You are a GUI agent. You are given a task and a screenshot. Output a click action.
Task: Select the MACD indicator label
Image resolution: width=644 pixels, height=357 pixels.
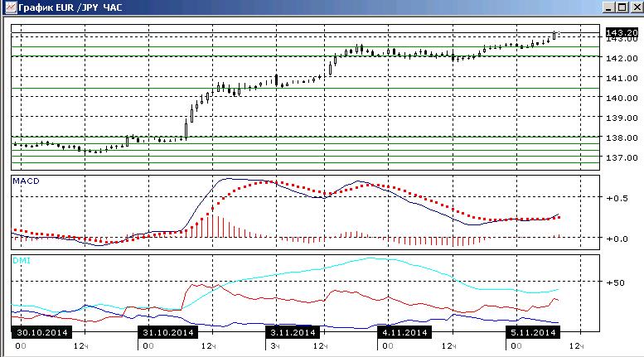coord(26,181)
